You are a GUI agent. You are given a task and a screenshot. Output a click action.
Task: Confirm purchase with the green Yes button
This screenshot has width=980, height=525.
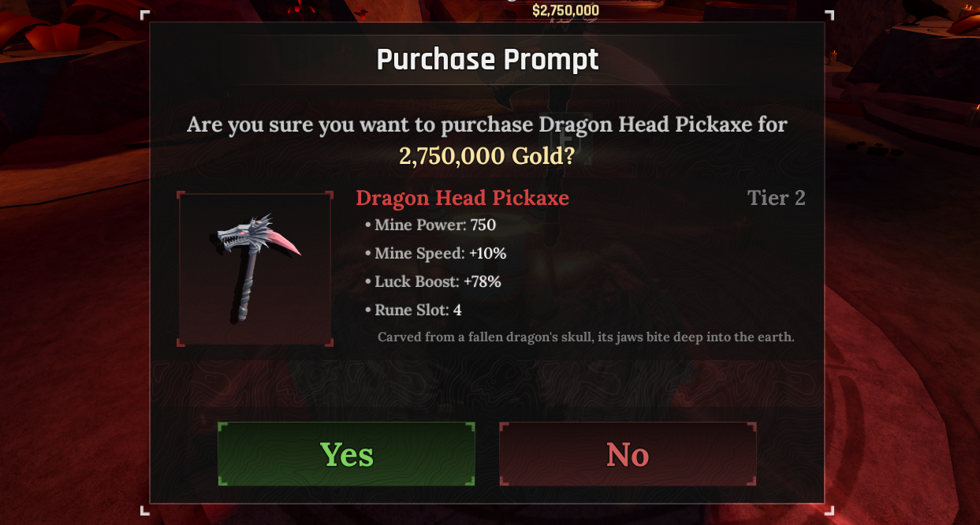[346, 454]
